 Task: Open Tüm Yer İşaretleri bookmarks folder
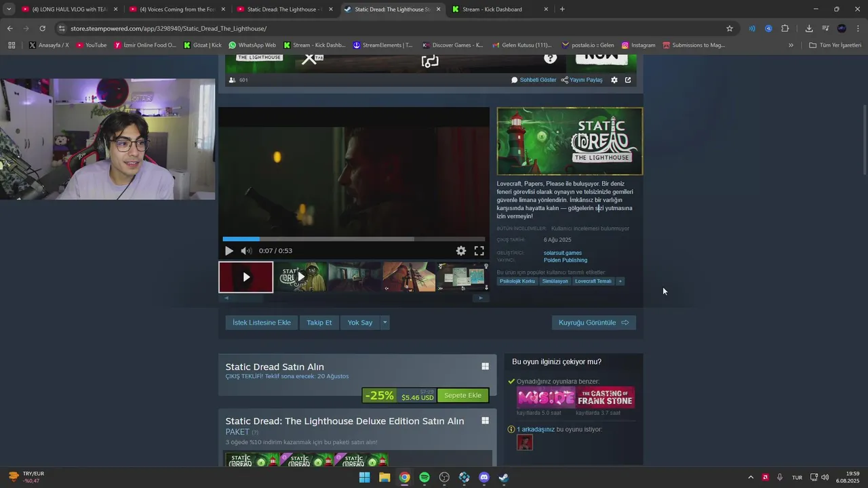pyautogui.click(x=835, y=45)
